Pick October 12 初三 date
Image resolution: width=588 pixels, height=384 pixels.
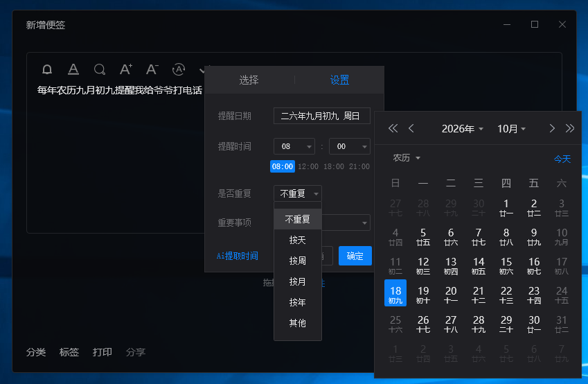[x=423, y=265]
